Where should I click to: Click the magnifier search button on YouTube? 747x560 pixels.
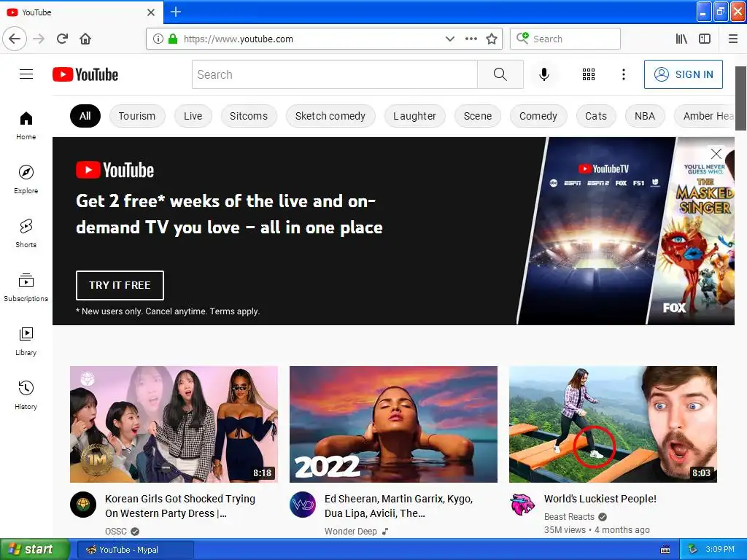[x=500, y=74]
